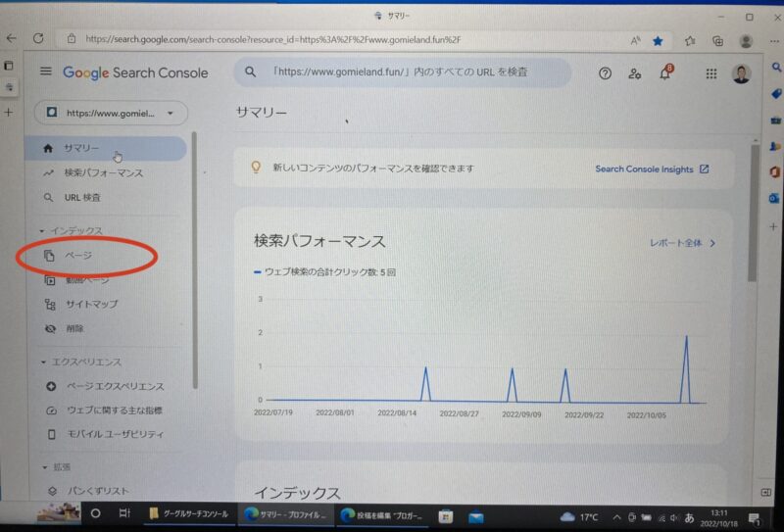Switch to グーグルサーチコンソール taskbar folder

(189, 513)
